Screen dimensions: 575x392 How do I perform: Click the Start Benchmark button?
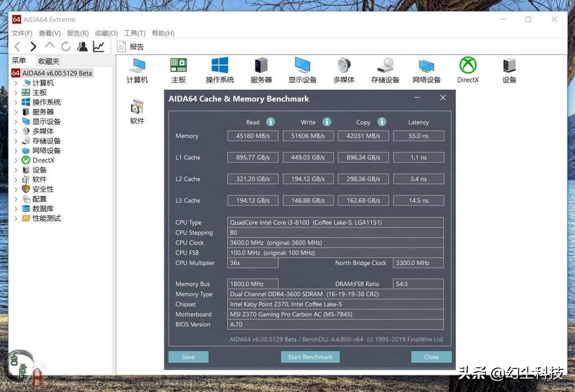[x=310, y=357]
